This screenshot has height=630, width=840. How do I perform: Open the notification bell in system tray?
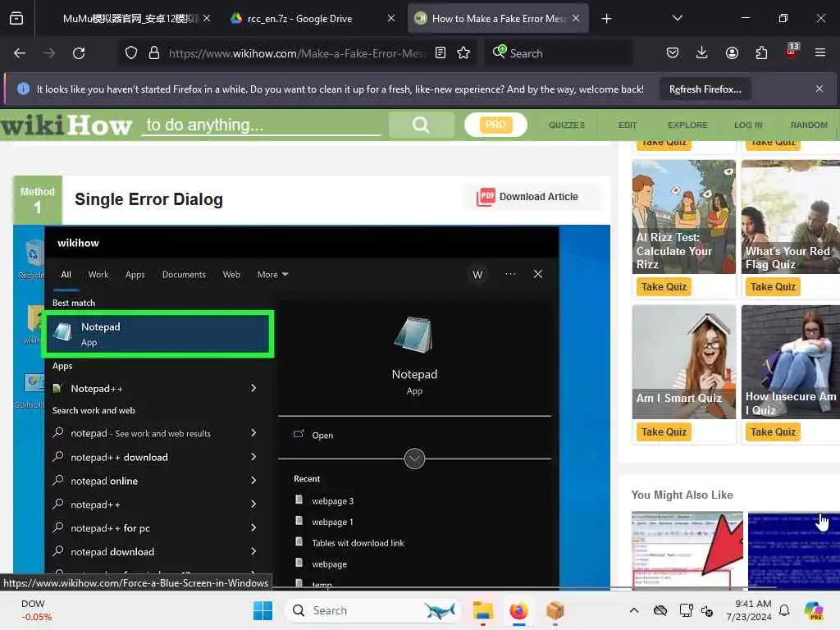pos(784,610)
